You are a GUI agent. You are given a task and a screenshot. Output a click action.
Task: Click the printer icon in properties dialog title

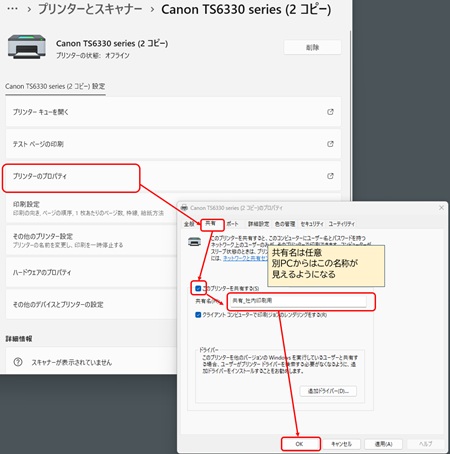pyautogui.click(x=184, y=208)
